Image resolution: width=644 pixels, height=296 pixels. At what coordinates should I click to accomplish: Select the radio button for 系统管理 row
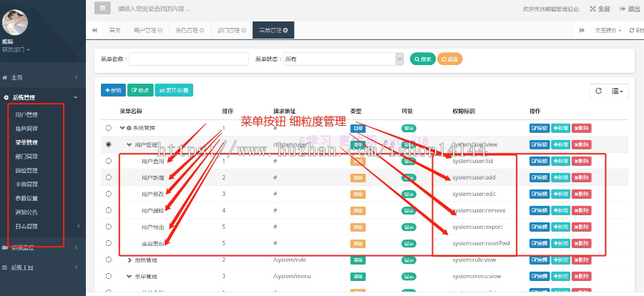[x=109, y=128]
